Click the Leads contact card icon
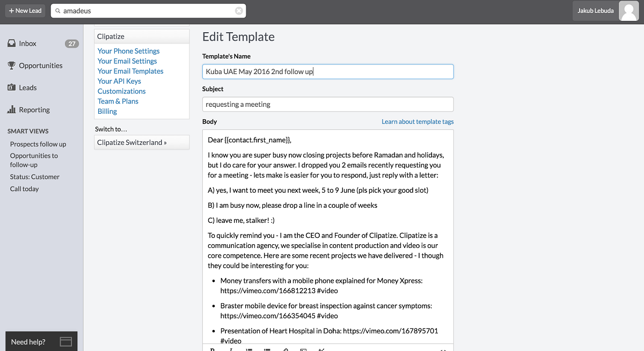Screen dimensions: 644x351 pos(11,87)
